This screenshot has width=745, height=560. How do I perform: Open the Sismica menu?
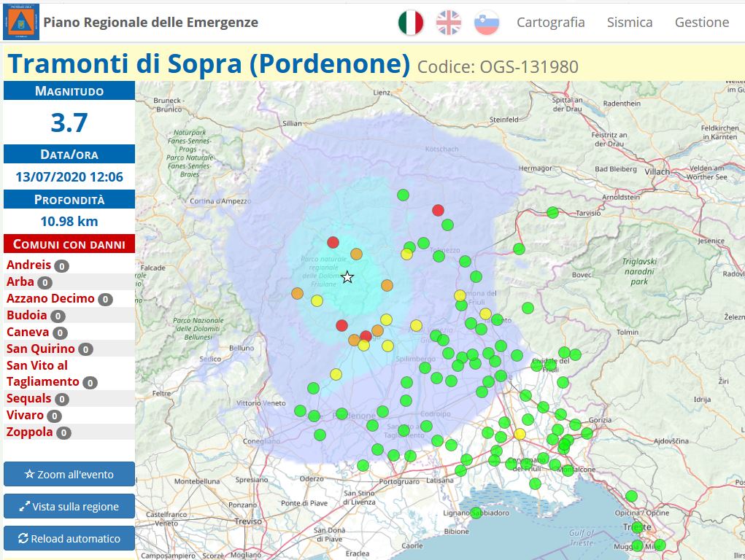pyautogui.click(x=629, y=23)
